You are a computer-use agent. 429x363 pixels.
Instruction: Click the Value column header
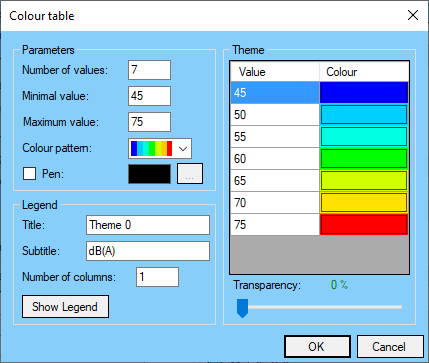[x=275, y=72]
